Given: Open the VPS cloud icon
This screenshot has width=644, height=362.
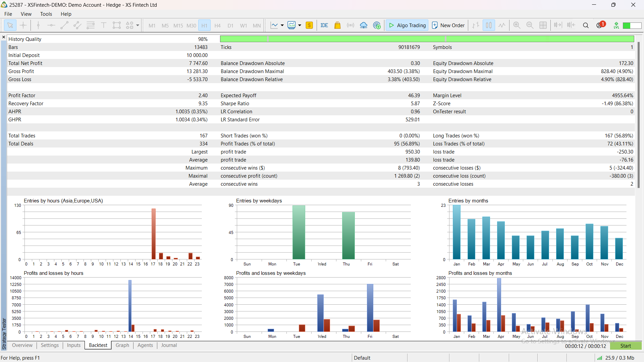Looking at the screenshot, I should coord(364,25).
